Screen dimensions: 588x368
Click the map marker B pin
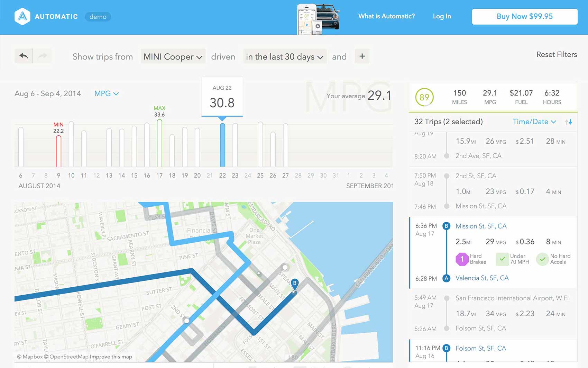click(x=294, y=284)
